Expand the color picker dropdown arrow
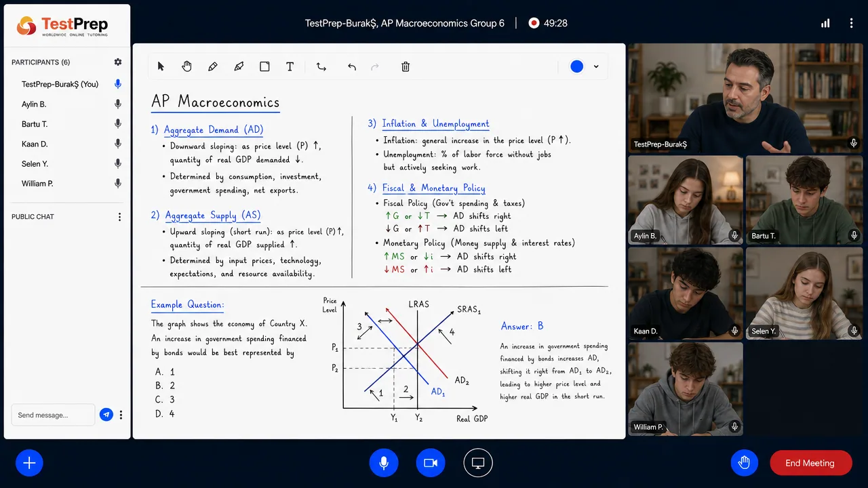 [596, 66]
